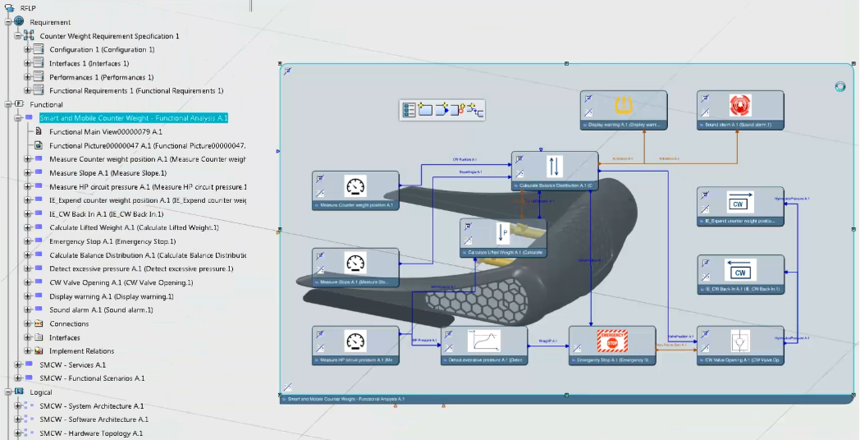Select SMCW - Software Architecture A.1
Screen dimensions: 860x440
pyautogui.click(x=94, y=419)
